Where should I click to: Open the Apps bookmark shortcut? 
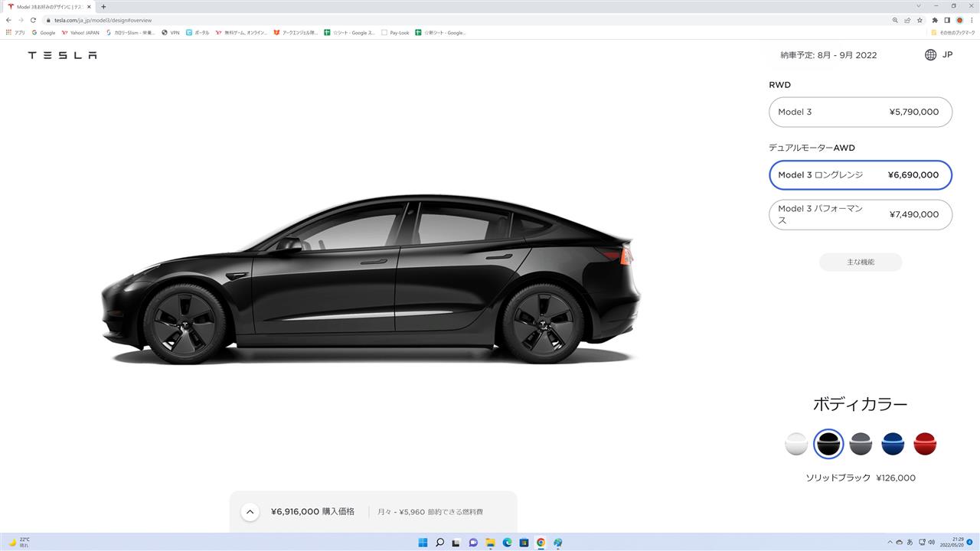click(x=15, y=33)
